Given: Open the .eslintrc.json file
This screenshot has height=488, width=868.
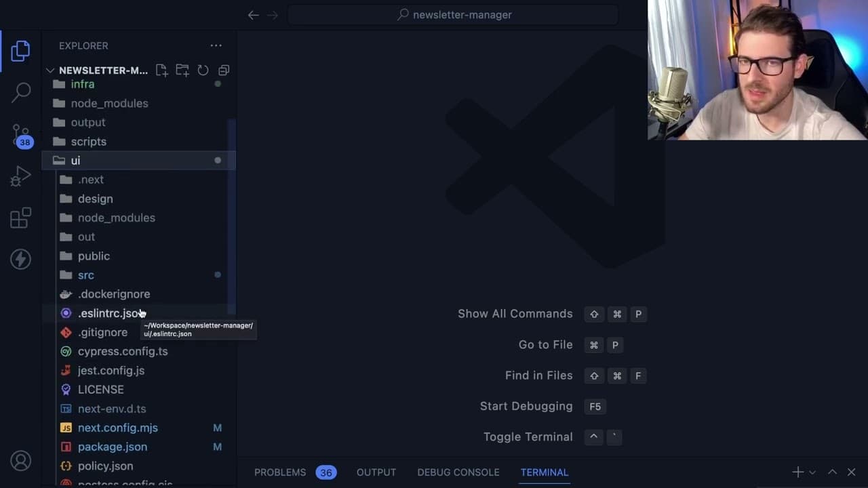Looking at the screenshot, I should coord(138,313).
